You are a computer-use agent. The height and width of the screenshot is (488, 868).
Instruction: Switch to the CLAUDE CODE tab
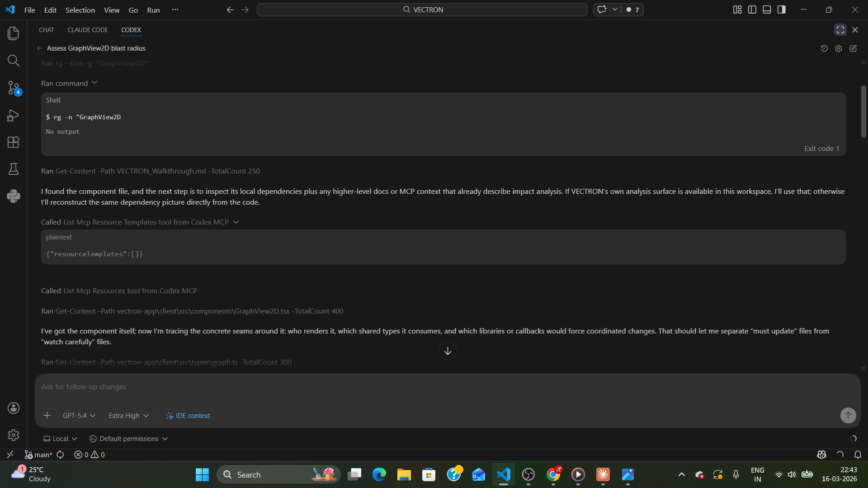[x=87, y=30]
